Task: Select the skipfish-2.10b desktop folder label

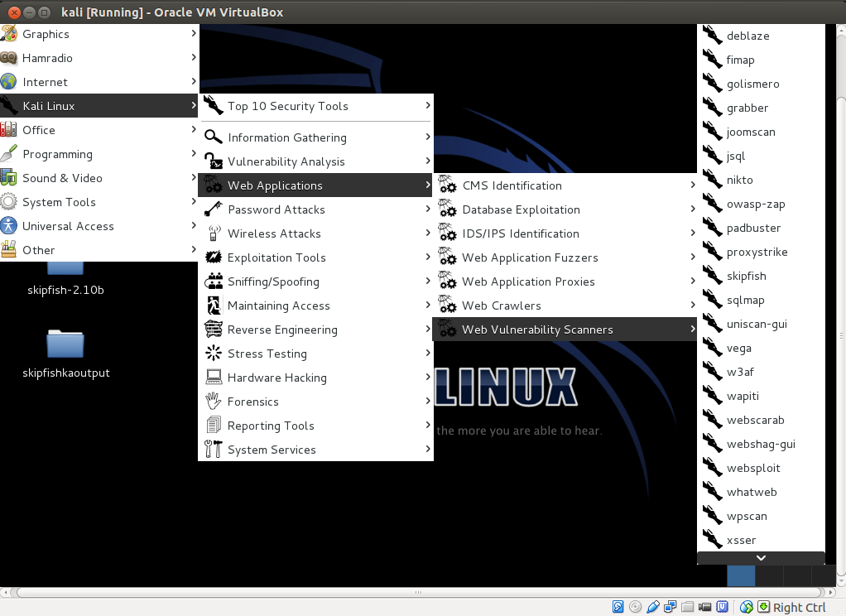Action: [x=65, y=290]
